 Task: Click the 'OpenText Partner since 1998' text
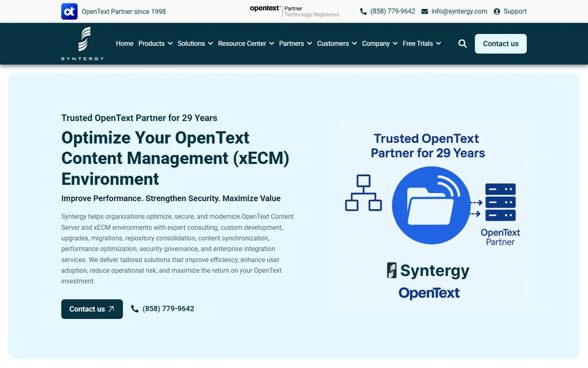[123, 11]
